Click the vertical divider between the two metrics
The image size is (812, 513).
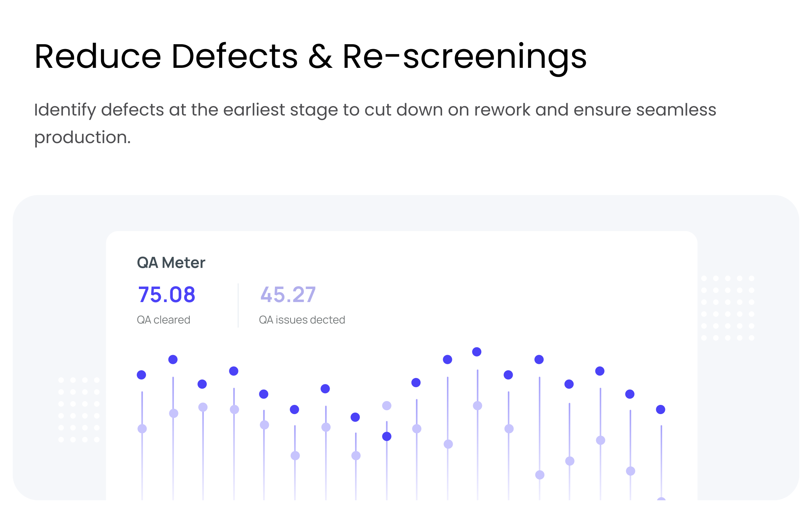click(x=238, y=305)
